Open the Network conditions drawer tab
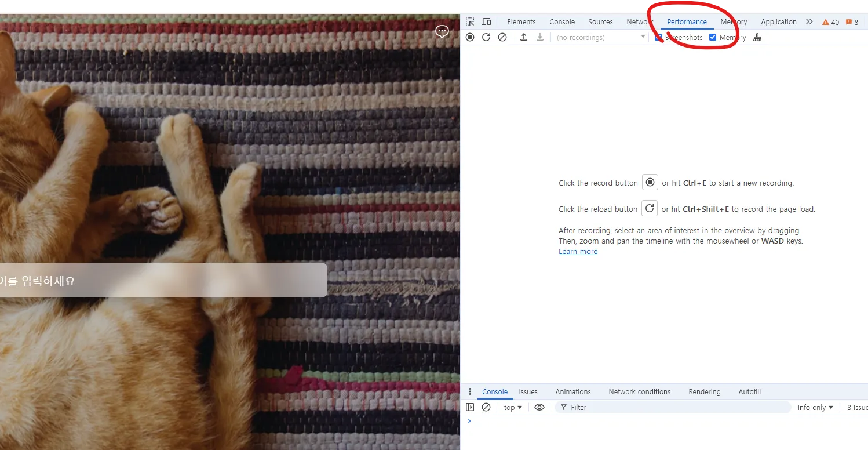This screenshot has height=450, width=868. [640, 391]
